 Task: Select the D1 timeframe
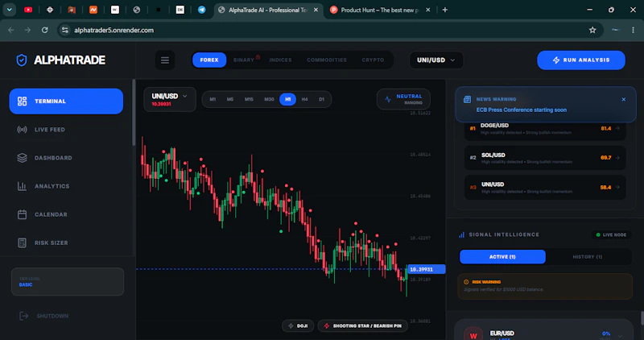click(x=321, y=99)
